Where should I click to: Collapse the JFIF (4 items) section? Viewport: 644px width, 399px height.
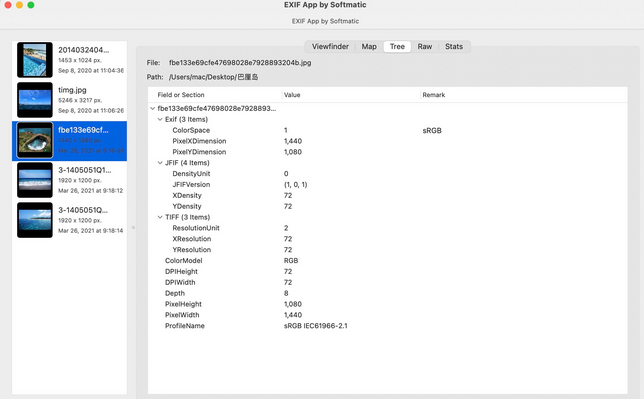pyautogui.click(x=160, y=163)
